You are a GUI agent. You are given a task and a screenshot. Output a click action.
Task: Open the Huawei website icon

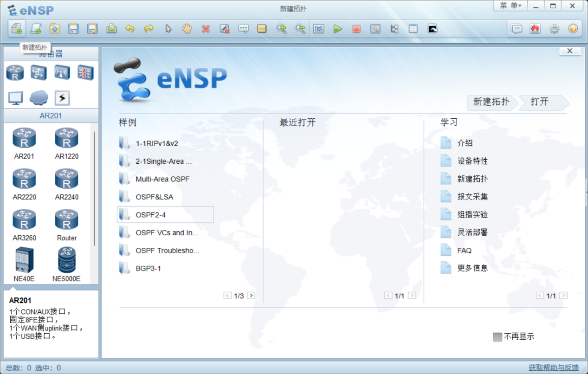click(x=535, y=29)
